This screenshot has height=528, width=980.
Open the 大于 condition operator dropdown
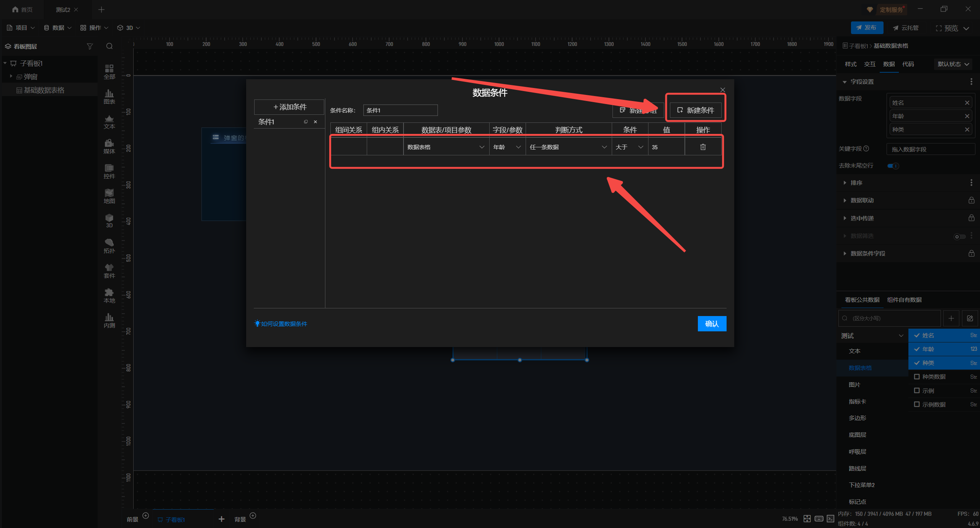[629, 147]
